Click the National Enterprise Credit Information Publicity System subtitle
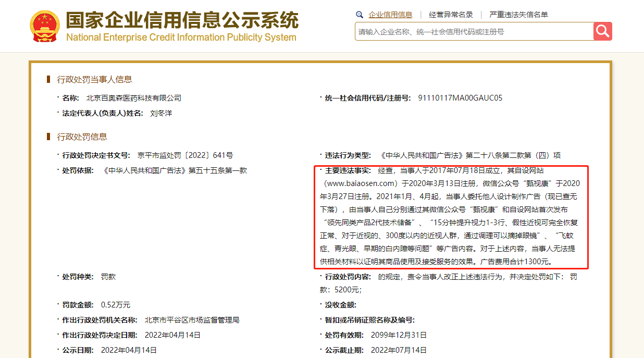The image size is (644, 358). 181,38
